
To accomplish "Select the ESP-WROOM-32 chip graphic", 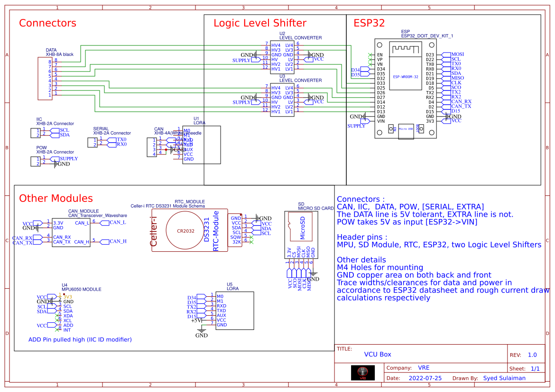I will (x=406, y=65).
